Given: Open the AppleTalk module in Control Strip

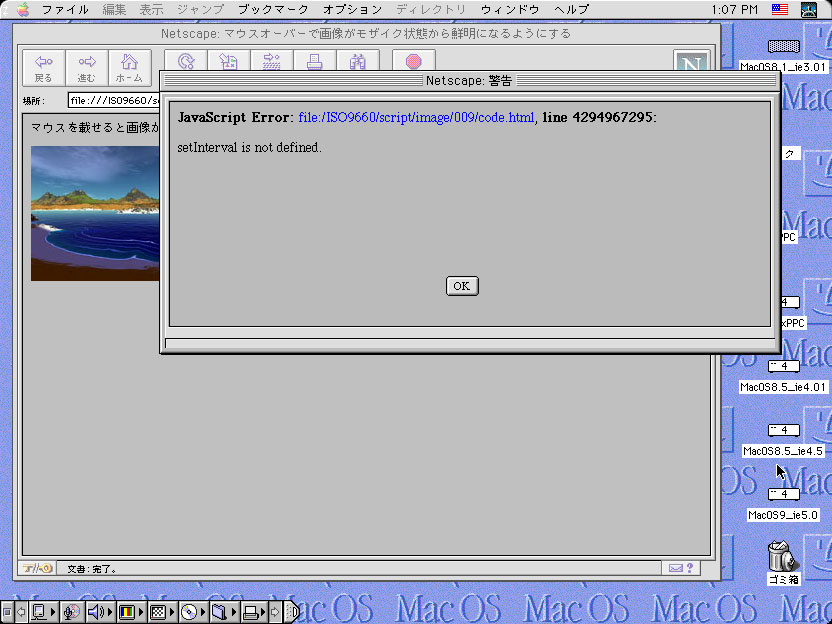Looking at the screenshot, I should (42, 612).
